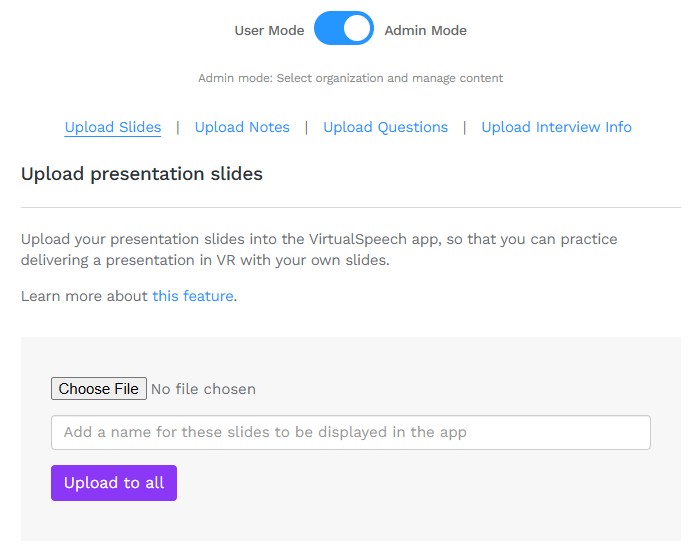Click the 'Upload presentation slides' heading

point(142,174)
